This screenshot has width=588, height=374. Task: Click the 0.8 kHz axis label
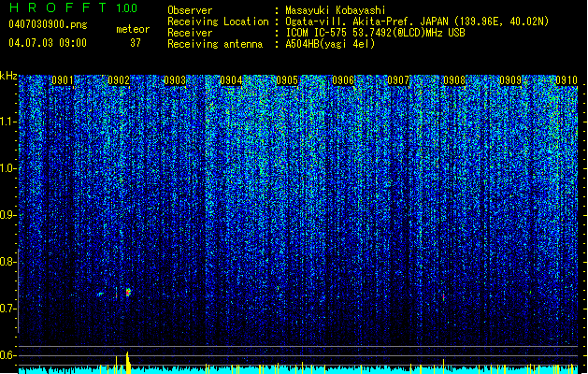7,262
